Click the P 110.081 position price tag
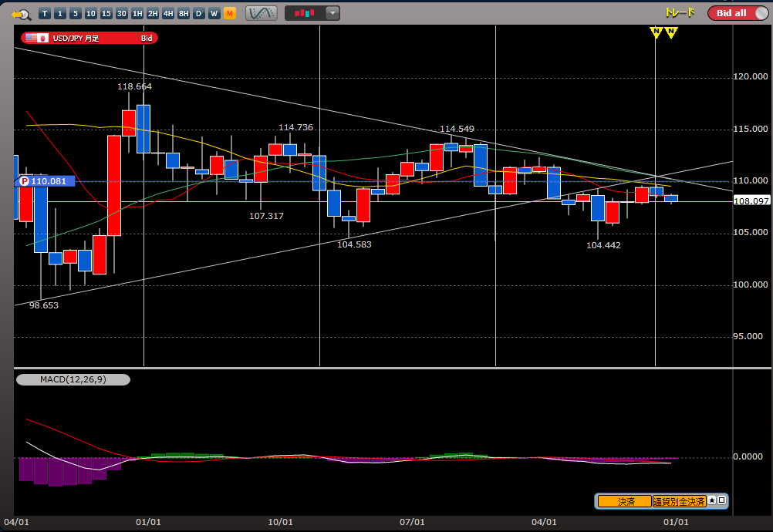 coord(45,181)
